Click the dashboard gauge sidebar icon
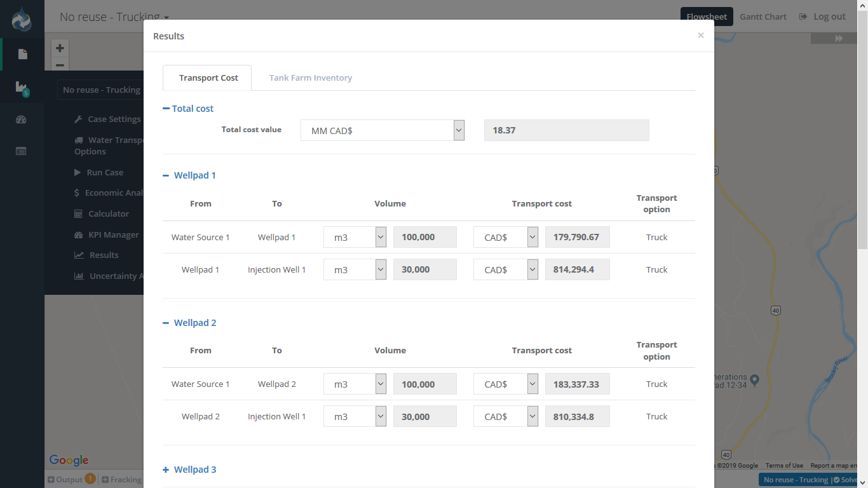 (x=22, y=119)
